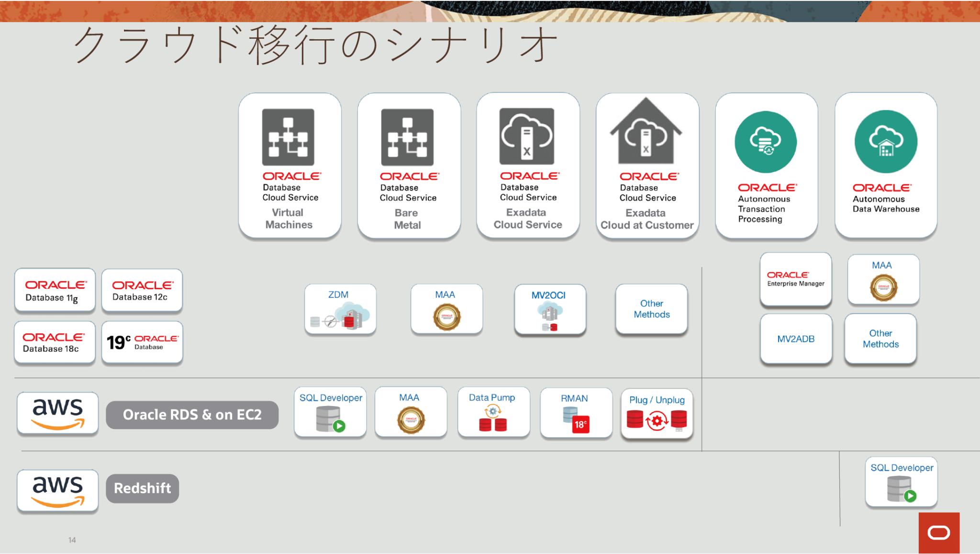980x554 pixels.
Task: Click the Virtual Machines network icon
Action: (288, 137)
